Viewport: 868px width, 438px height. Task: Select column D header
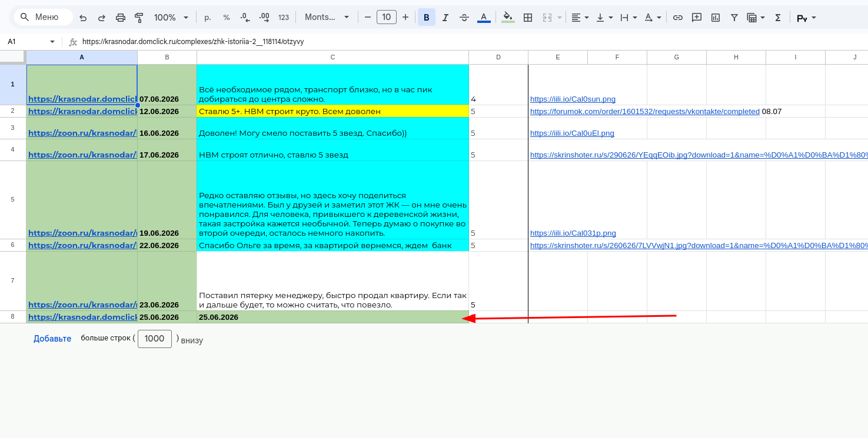point(498,57)
